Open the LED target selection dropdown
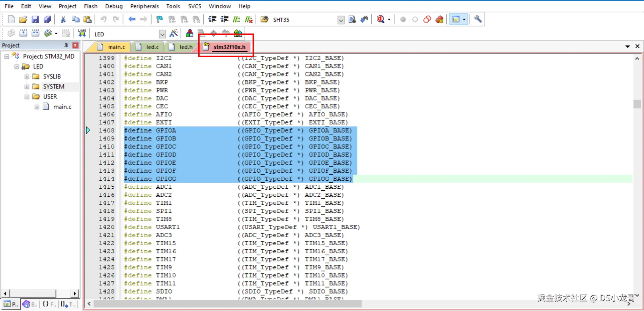Viewport: 644px width, 311px height. [x=162, y=34]
